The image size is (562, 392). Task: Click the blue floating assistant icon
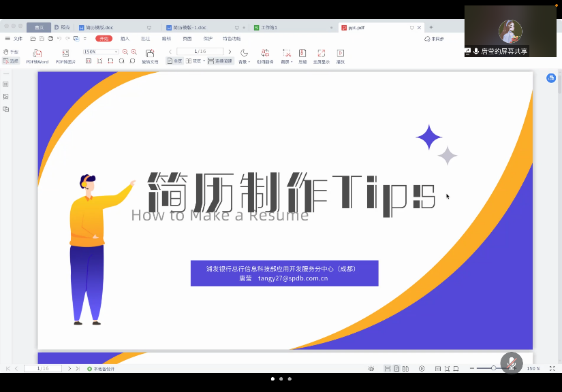click(551, 78)
